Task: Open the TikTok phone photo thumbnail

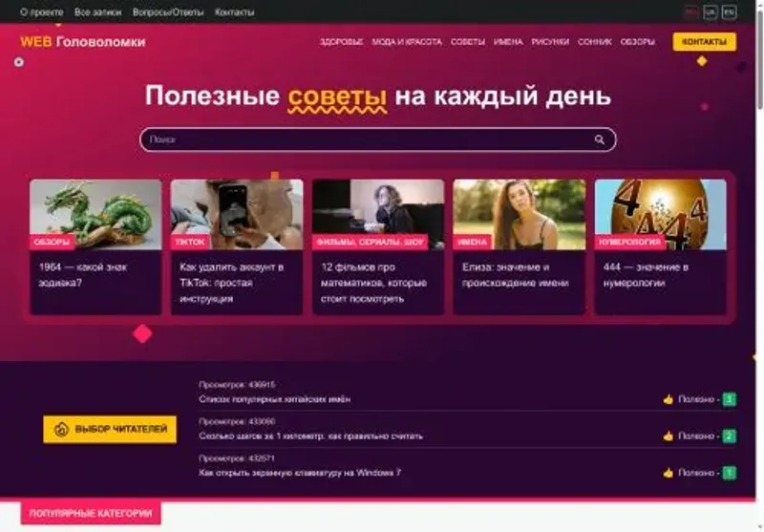Action: pyautogui.click(x=237, y=214)
